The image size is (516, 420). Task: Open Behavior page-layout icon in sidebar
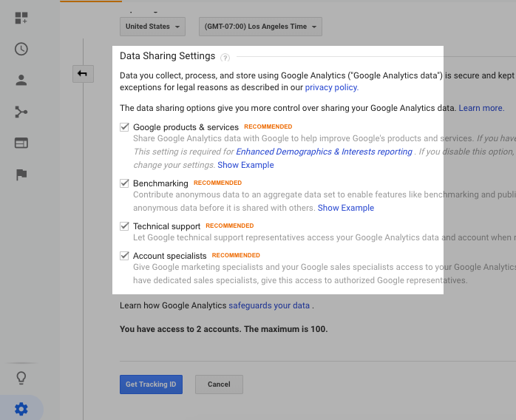[21, 143]
